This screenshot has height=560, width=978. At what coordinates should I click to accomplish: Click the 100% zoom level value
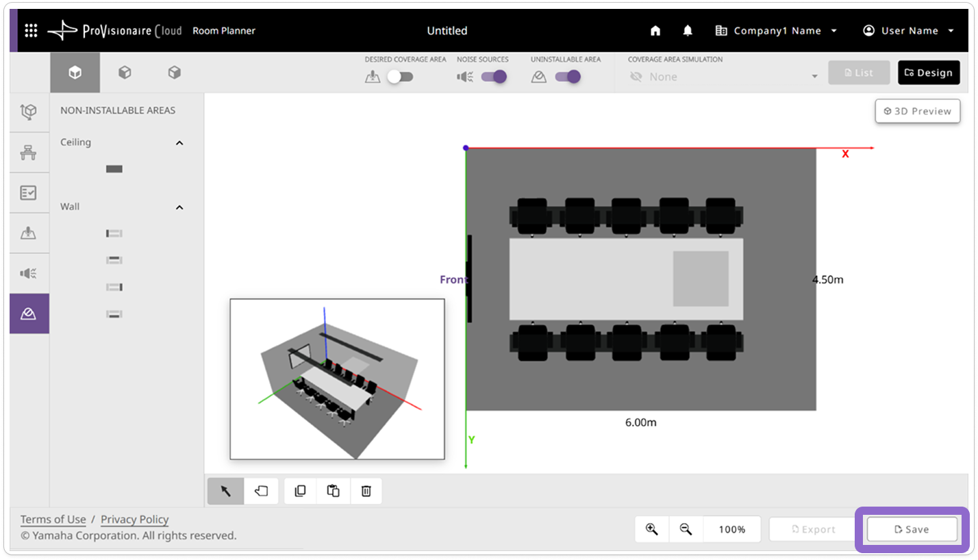pos(732,529)
